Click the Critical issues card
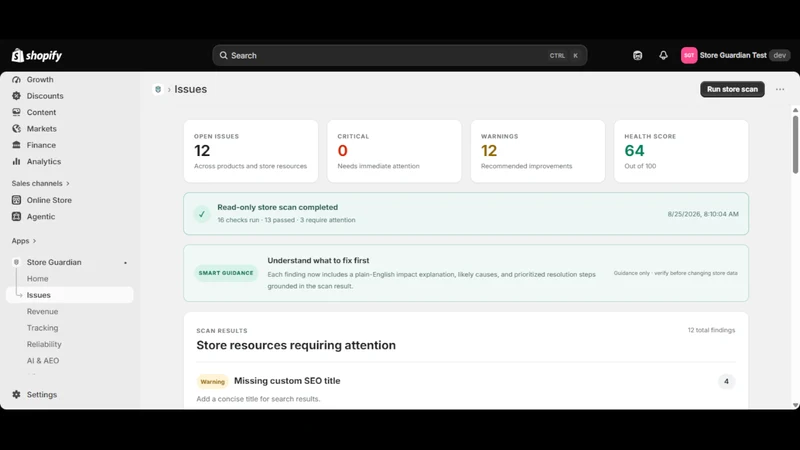This screenshot has height=450, width=800. [394, 151]
